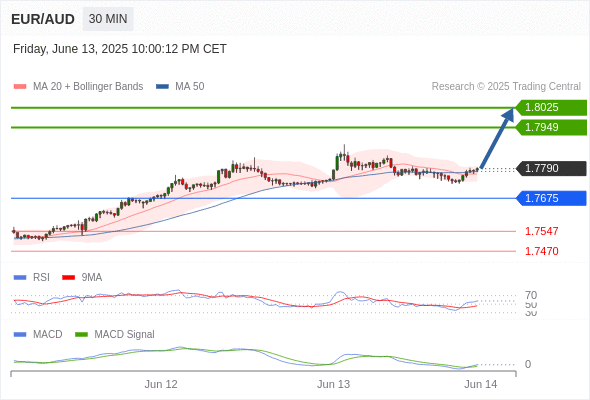Click the 30 MIN timeframe badge

[x=108, y=19]
